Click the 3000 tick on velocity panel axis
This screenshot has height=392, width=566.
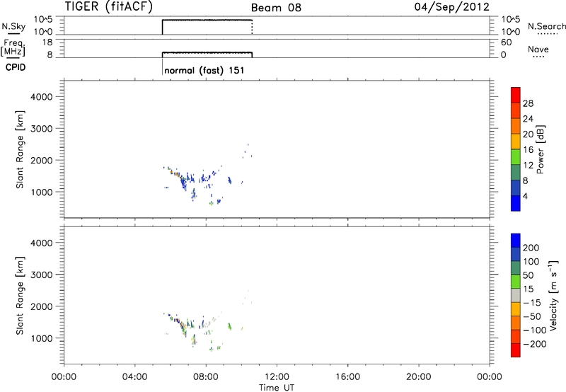[42, 275]
